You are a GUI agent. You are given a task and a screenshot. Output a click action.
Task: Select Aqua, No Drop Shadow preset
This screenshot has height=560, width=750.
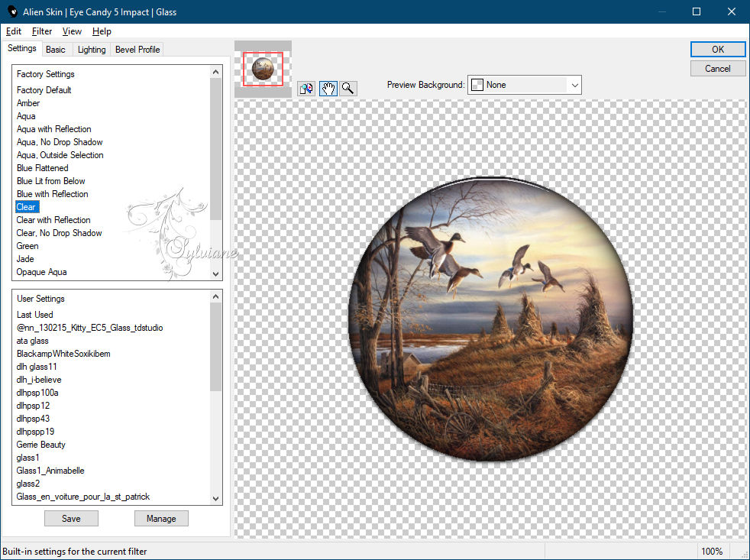pos(60,142)
